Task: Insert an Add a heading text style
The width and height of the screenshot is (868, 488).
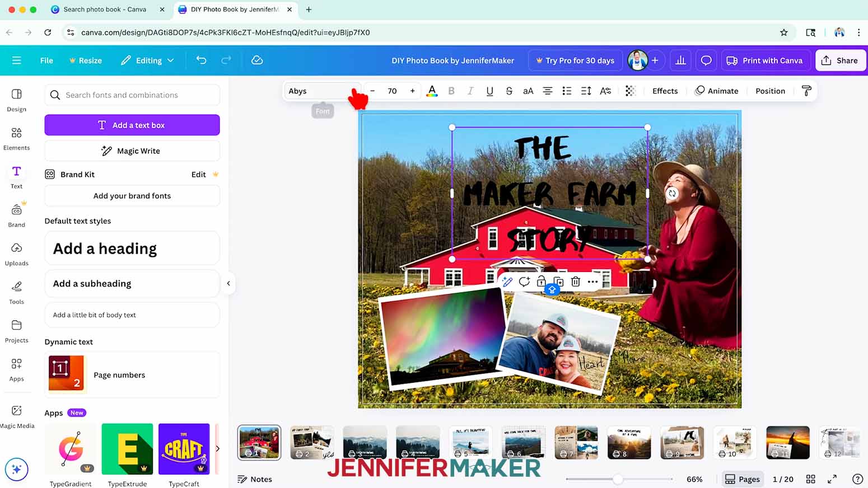Action: [x=132, y=248]
